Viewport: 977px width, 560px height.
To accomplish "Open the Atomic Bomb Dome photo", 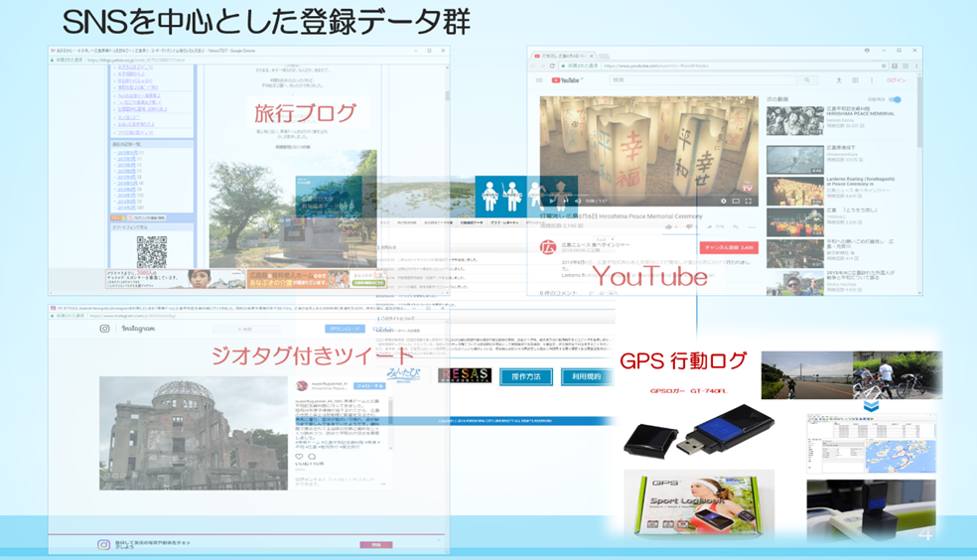I will pyautogui.click(x=194, y=433).
